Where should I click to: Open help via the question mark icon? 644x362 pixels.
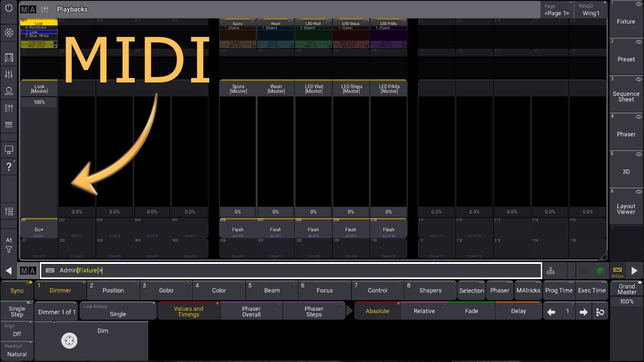pos(9,167)
